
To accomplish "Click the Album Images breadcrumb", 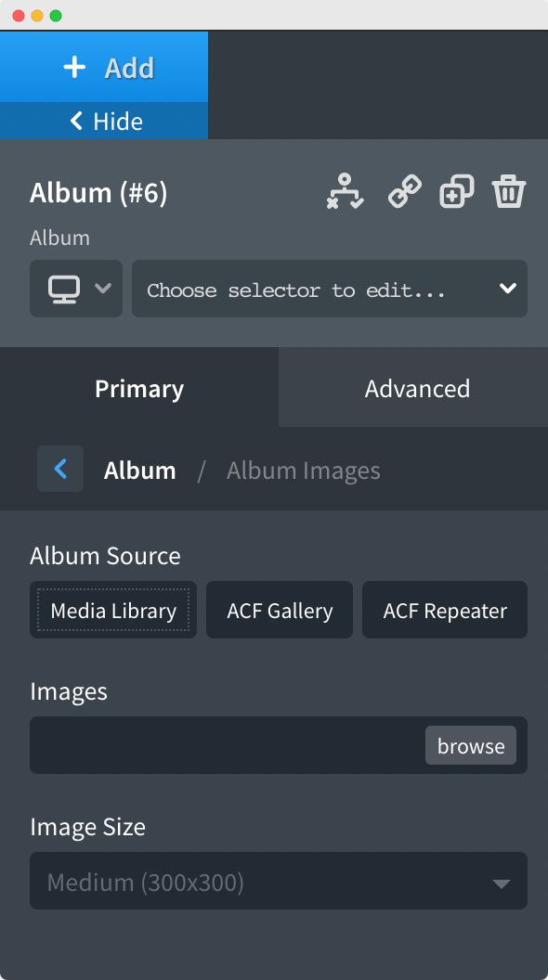I will pyautogui.click(x=303, y=471).
